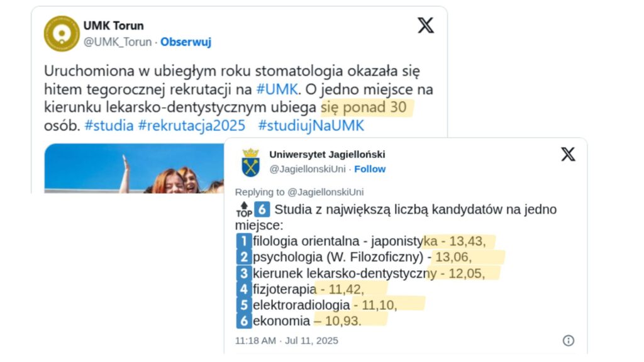Screen dimensions: 644x362
Task: Click the @UMK_Torun handle
Action: (118, 42)
